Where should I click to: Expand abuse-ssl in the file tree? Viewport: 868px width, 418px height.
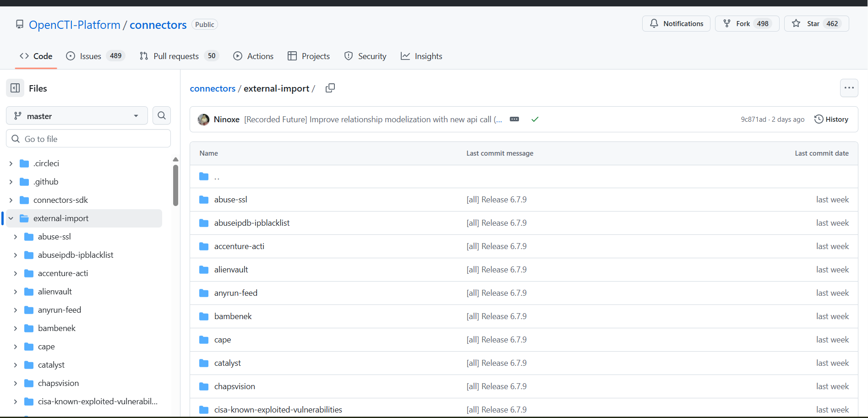click(16, 237)
